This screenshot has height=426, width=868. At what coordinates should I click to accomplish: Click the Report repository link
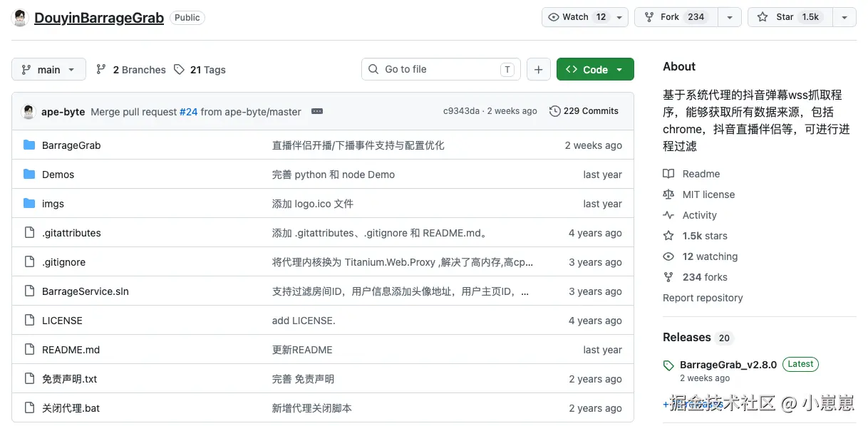pos(703,297)
